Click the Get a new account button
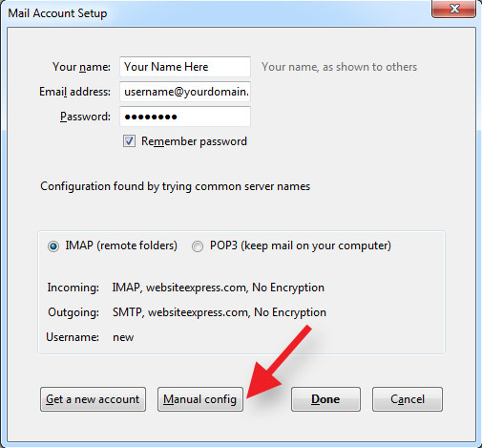Screen dimensions: 482x448 click(x=93, y=399)
